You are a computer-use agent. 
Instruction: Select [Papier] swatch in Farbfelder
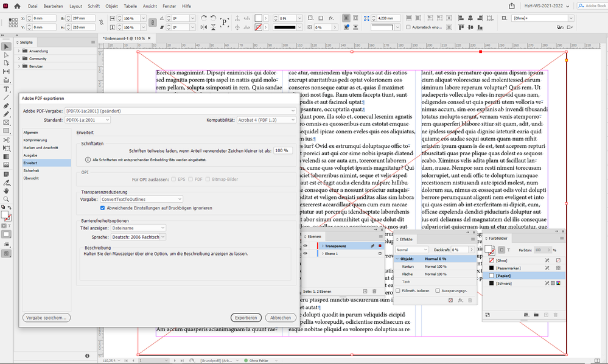(x=523, y=276)
